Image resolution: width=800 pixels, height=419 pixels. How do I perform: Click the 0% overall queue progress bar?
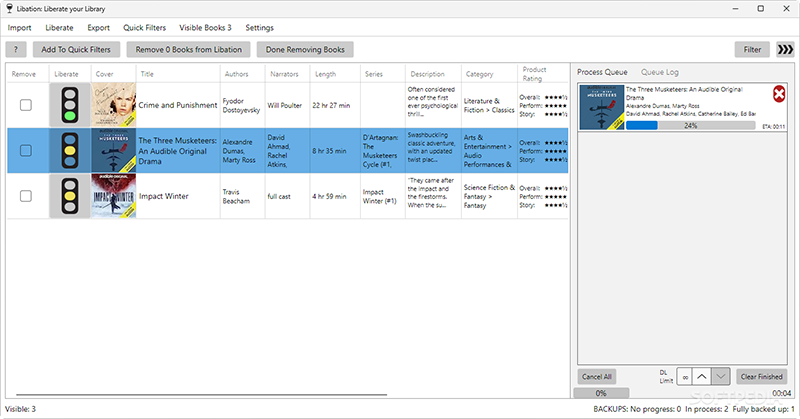pos(601,393)
